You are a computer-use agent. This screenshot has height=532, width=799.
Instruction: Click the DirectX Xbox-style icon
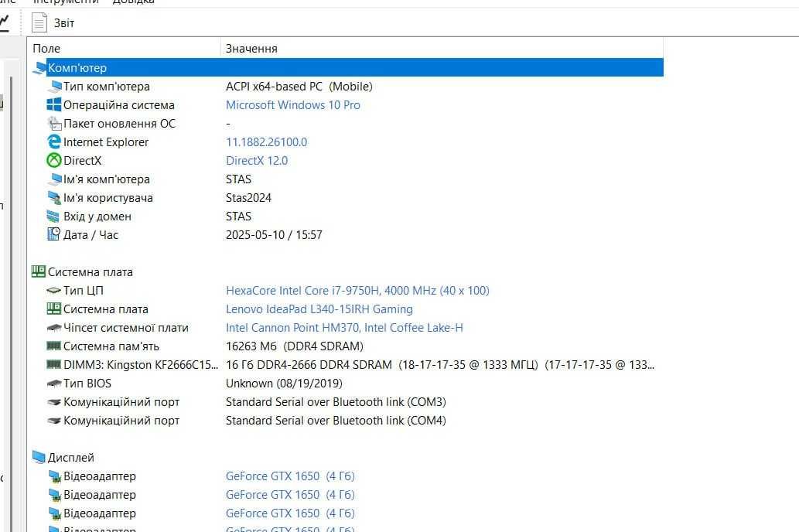point(54,161)
